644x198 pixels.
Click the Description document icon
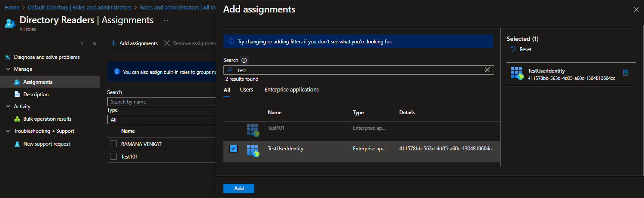[17, 94]
